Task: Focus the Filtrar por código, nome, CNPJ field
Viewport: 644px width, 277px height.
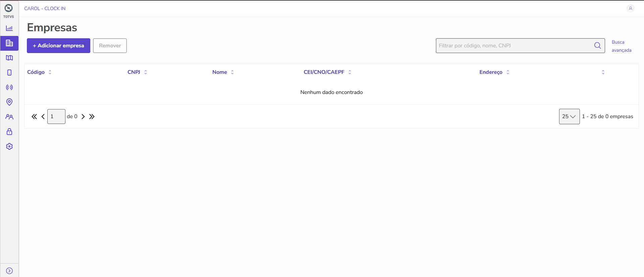Action: tap(514, 46)
